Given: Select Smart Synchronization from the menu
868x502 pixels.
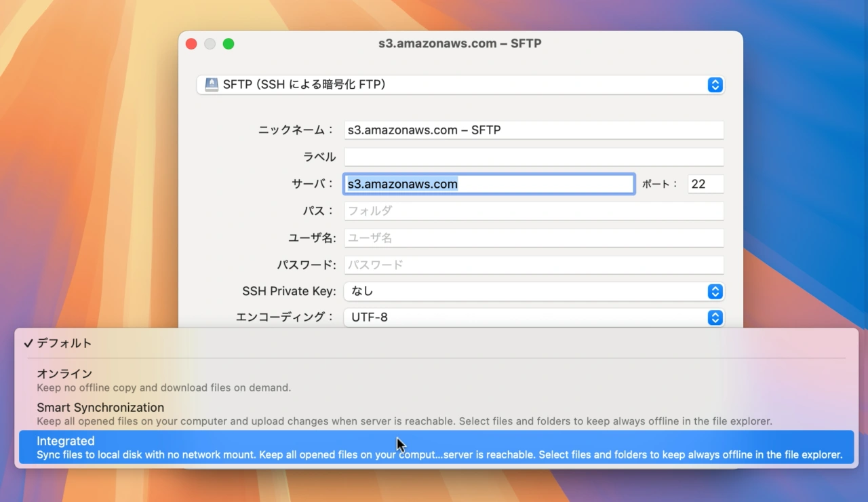Looking at the screenshot, I should click(x=100, y=408).
